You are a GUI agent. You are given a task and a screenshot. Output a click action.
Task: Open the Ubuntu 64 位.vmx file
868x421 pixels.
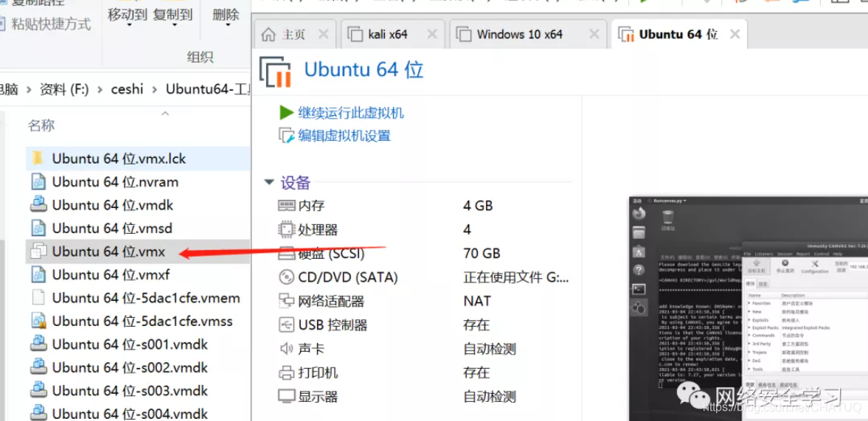(x=108, y=251)
